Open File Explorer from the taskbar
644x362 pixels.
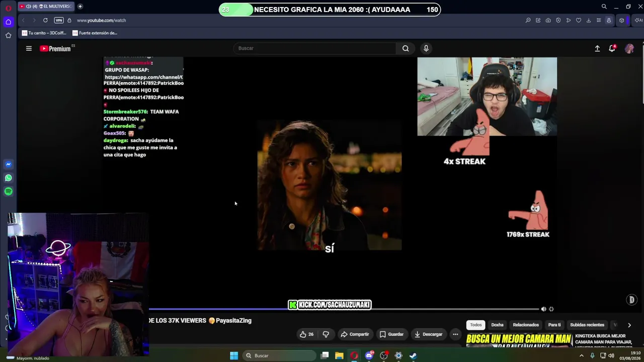339,355
